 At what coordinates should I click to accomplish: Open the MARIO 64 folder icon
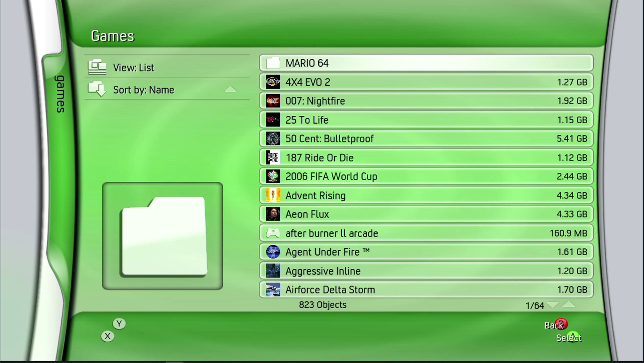(x=273, y=63)
